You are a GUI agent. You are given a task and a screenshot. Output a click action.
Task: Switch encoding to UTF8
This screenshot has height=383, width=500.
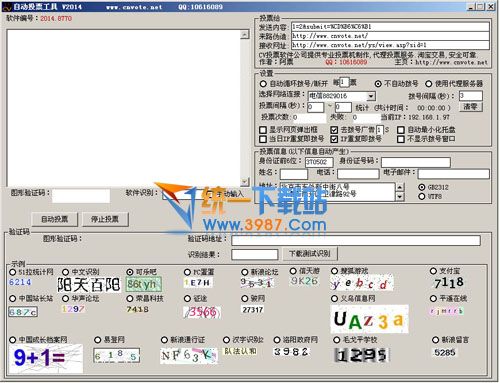click(x=422, y=196)
